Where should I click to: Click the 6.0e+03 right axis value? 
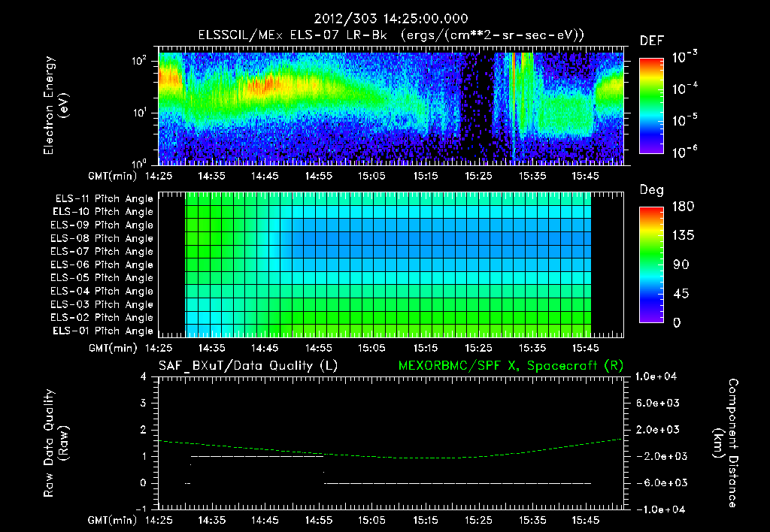[x=658, y=403]
